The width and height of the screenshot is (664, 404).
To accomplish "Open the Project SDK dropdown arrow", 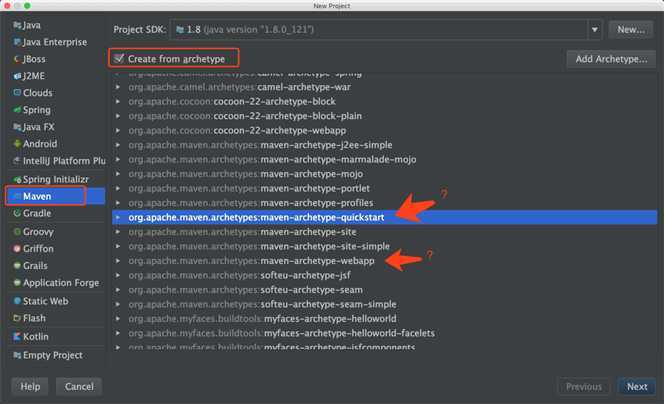I will [595, 30].
